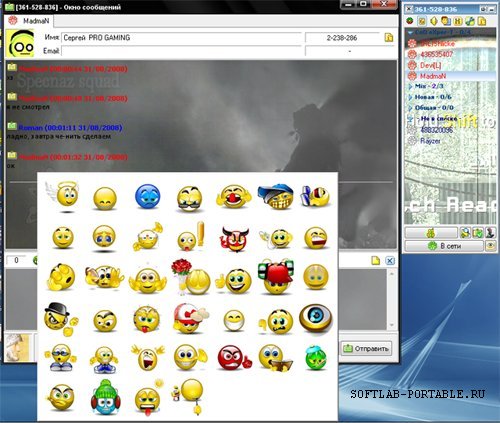Click the green-checkmark icon beside the search button
Image resolution: width=500 pixels, height=423 pixels.
pos(477,233)
